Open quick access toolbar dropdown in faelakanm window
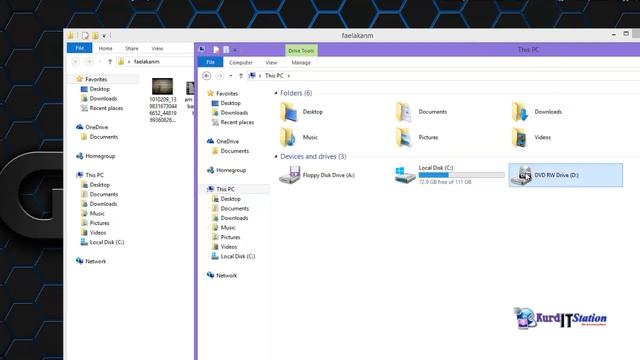Screen dimensions: 640x360 click(x=104, y=36)
